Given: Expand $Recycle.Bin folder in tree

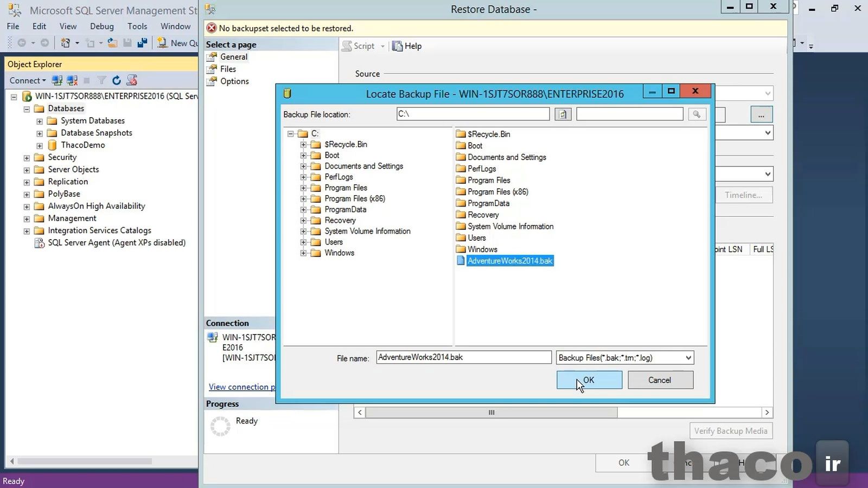Looking at the screenshot, I should (304, 144).
